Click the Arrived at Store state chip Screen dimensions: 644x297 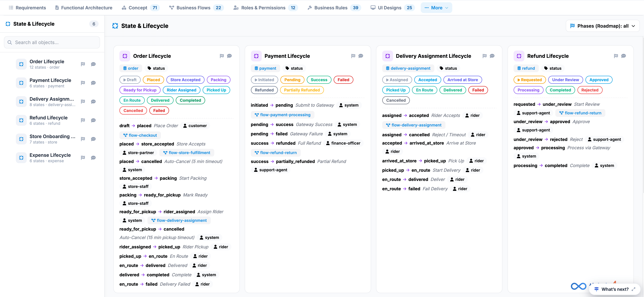coord(463,80)
